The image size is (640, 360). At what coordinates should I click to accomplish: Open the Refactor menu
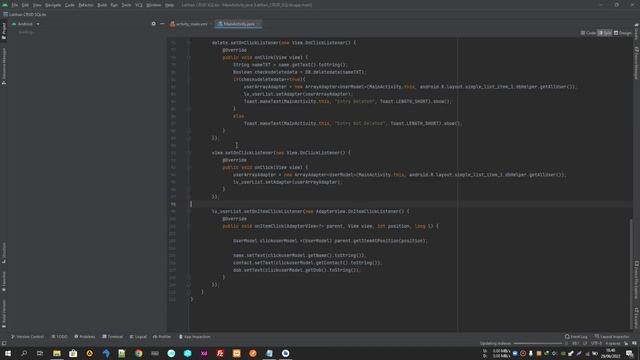pyautogui.click(x=86, y=5)
